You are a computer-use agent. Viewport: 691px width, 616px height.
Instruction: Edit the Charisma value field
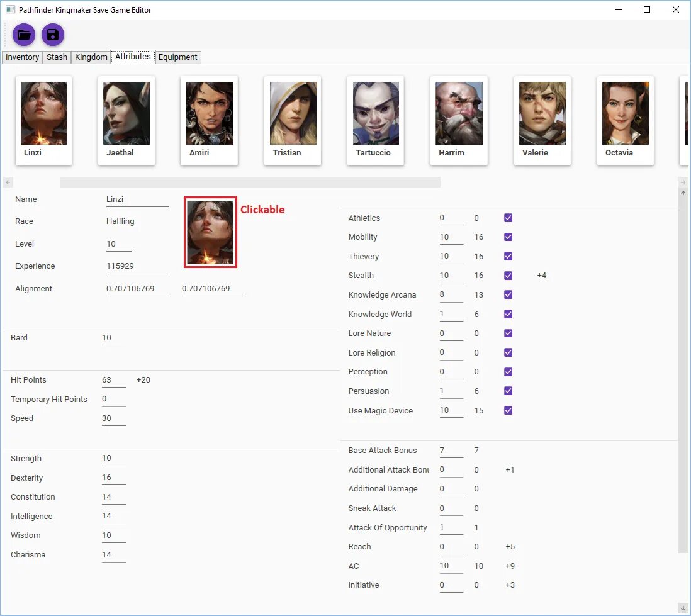click(114, 554)
